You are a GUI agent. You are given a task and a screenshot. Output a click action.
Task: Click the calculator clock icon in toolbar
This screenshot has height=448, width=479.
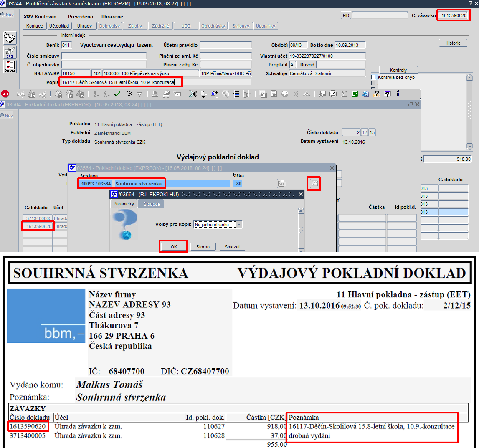point(333,94)
